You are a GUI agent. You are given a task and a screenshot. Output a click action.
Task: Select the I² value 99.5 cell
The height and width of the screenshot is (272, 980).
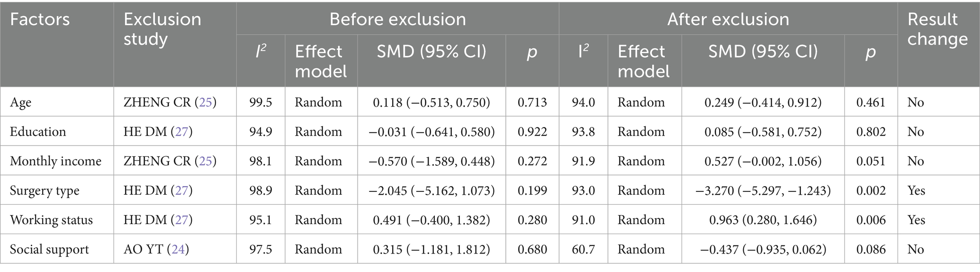[261, 102]
